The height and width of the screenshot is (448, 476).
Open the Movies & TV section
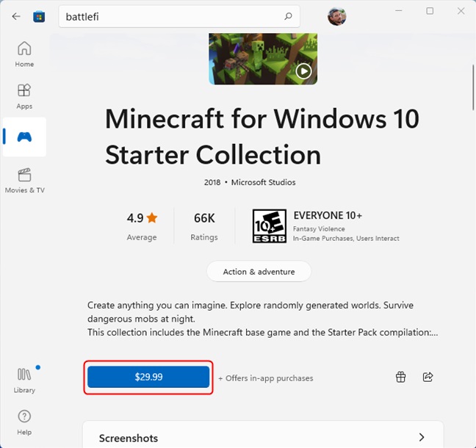click(x=24, y=180)
